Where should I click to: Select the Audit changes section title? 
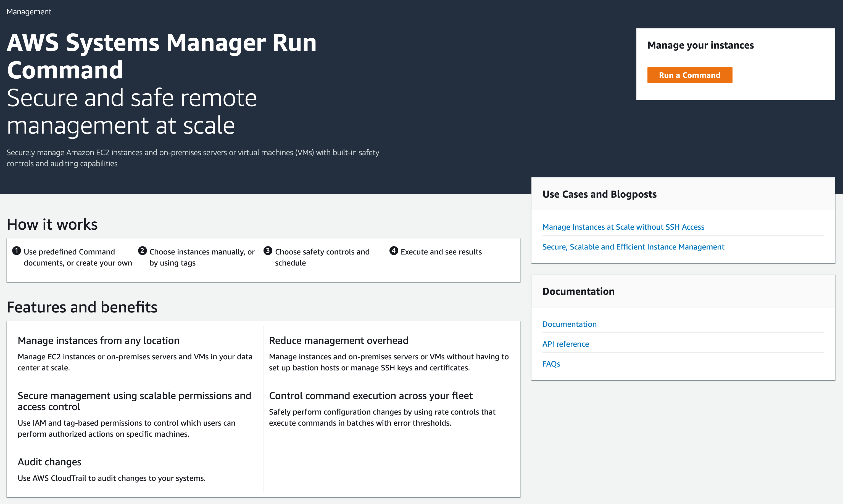(50, 462)
